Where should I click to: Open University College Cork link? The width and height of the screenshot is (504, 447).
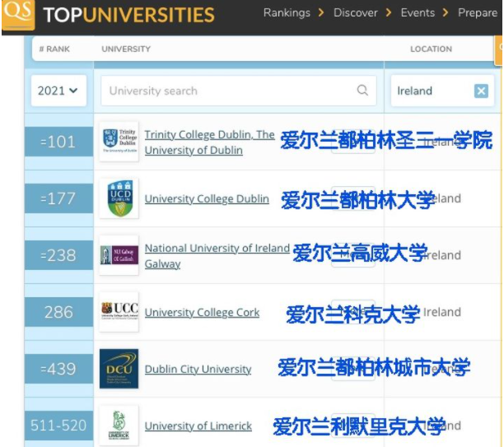202,312
